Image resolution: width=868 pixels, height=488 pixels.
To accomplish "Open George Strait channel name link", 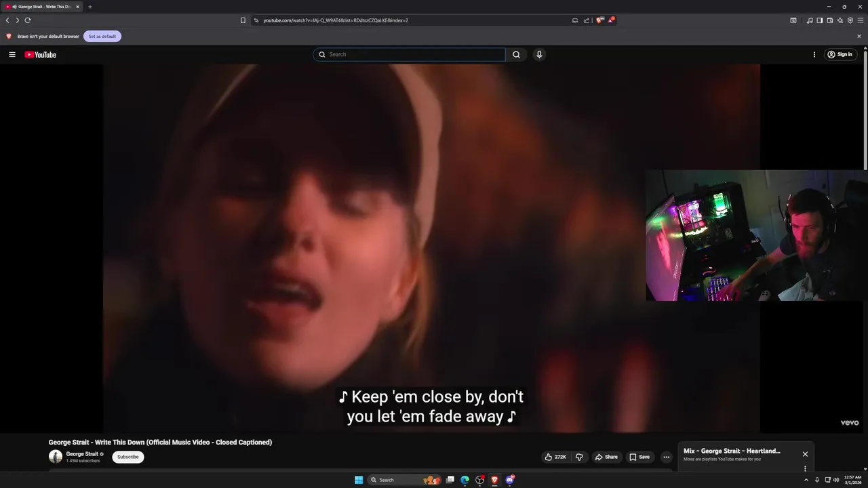I will click(x=82, y=454).
